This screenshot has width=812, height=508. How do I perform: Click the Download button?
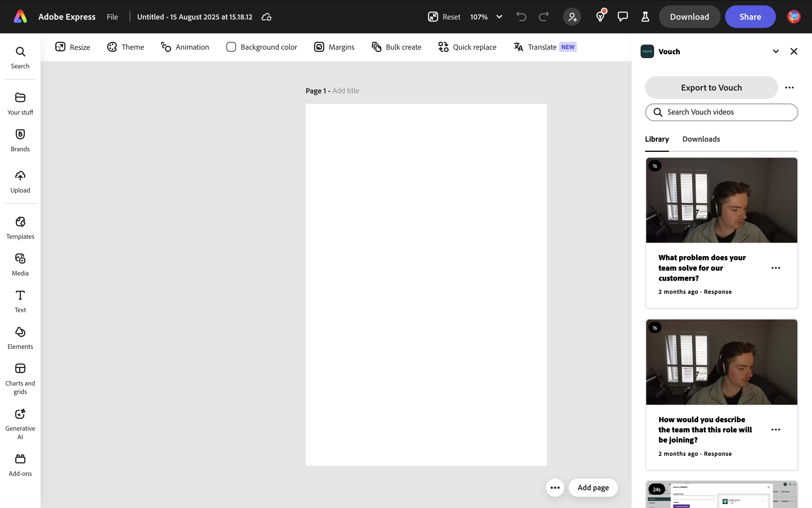(x=689, y=17)
